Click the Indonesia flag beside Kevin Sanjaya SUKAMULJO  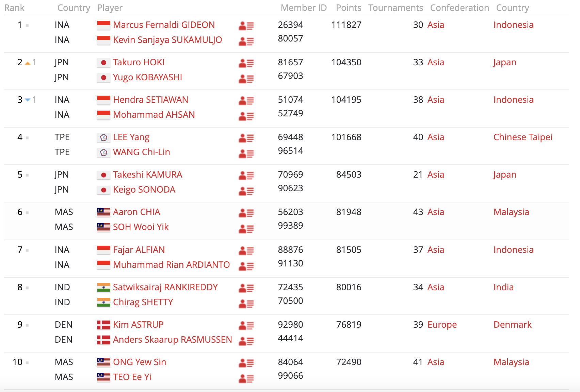coord(103,40)
